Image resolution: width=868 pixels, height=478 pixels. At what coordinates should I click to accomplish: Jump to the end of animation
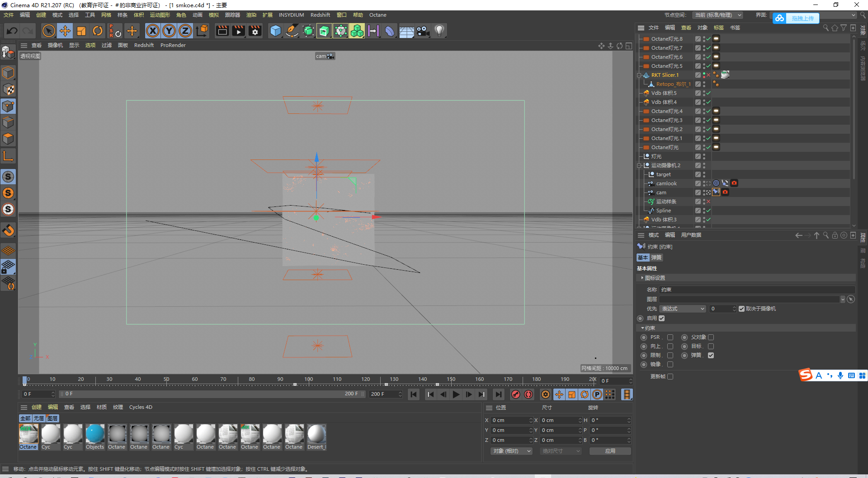[498, 394]
